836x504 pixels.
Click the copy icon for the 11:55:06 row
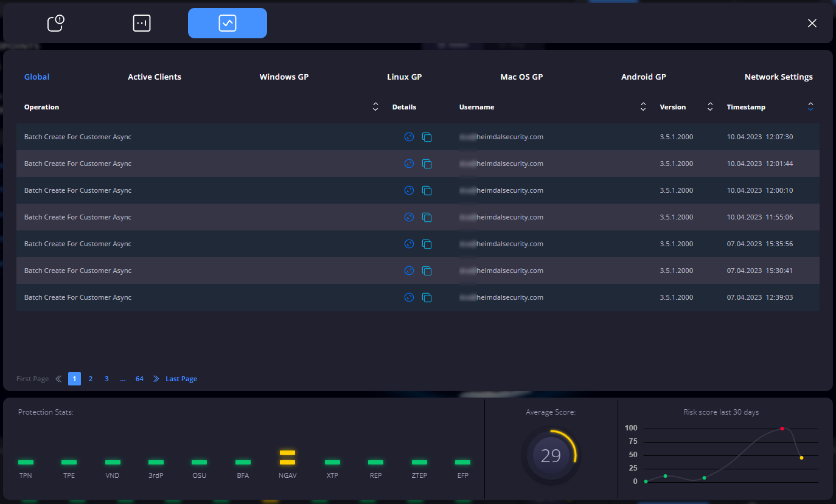[x=427, y=217]
